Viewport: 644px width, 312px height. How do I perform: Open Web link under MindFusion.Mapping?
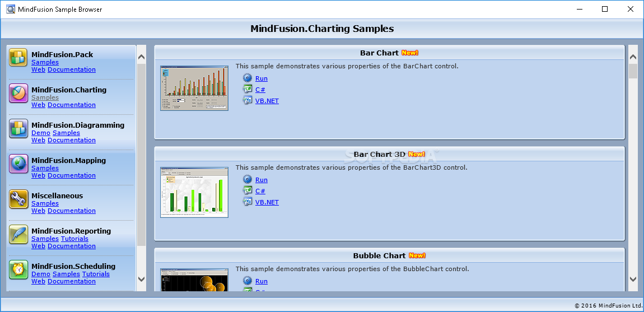coord(38,175)
